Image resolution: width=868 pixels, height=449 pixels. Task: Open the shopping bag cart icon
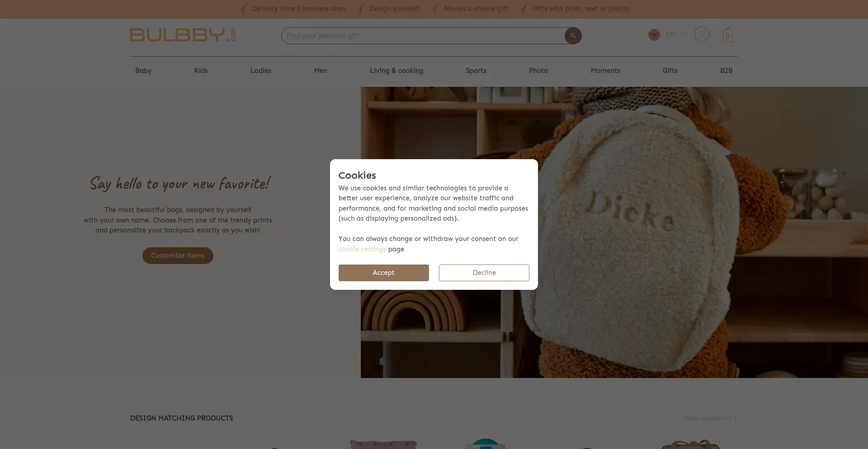[727, 35]
